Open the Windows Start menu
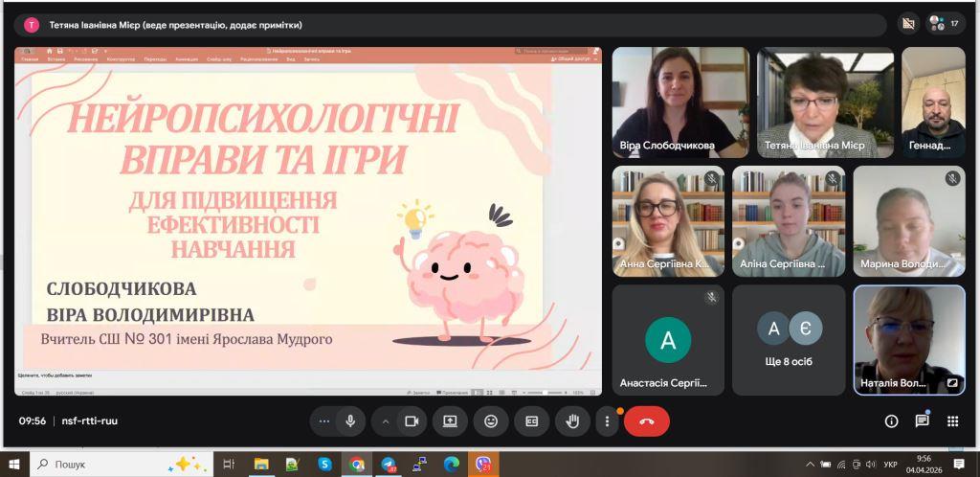Viewport: 980px width, 477px height. pyautogui.click(x=13, y=464)
